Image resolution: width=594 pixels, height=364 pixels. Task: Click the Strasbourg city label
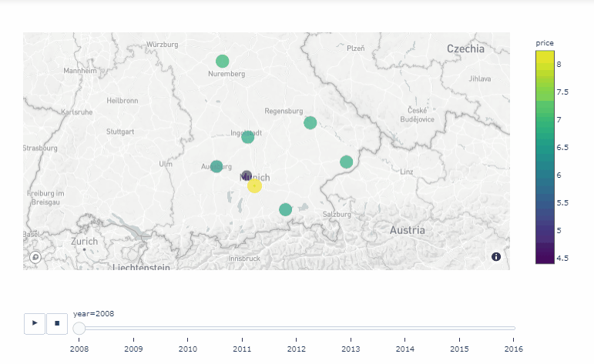(40, 148)
